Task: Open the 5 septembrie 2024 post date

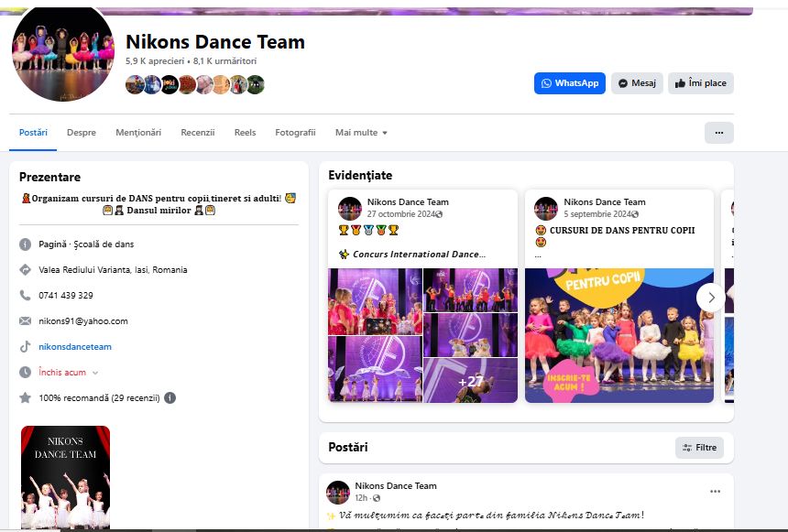Action: coord(597,214)
